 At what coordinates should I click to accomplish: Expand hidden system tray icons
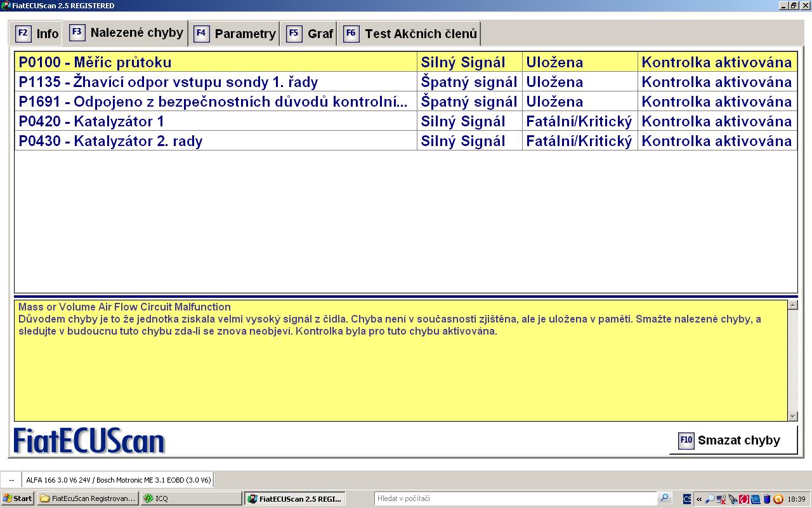click(x=699, y=499)
